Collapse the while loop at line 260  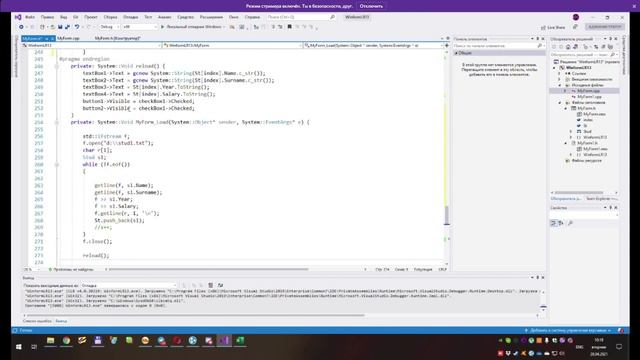click(x=57, y=164)
